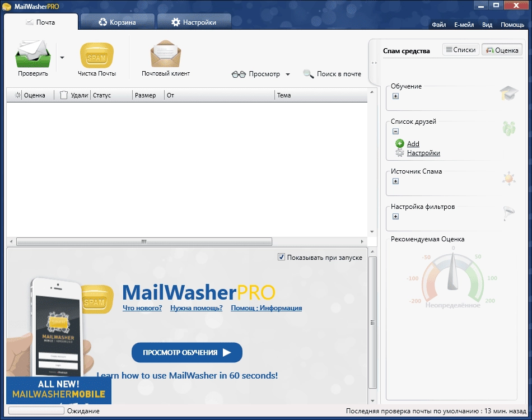Click the green Add plus icon

click(400, 143)
